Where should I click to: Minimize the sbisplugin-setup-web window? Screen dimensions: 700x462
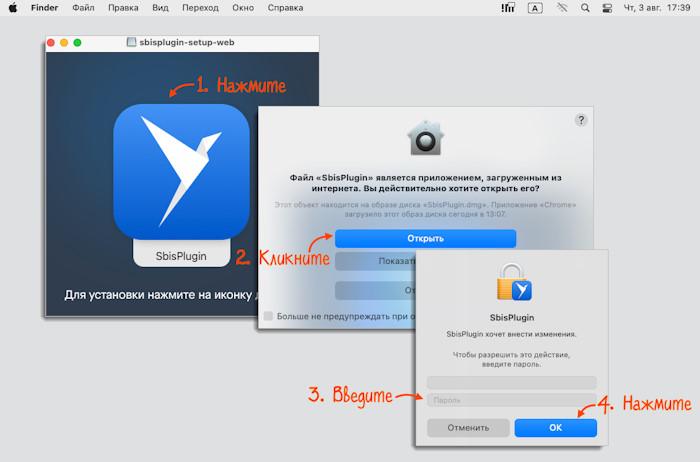(x=64, y=42)
